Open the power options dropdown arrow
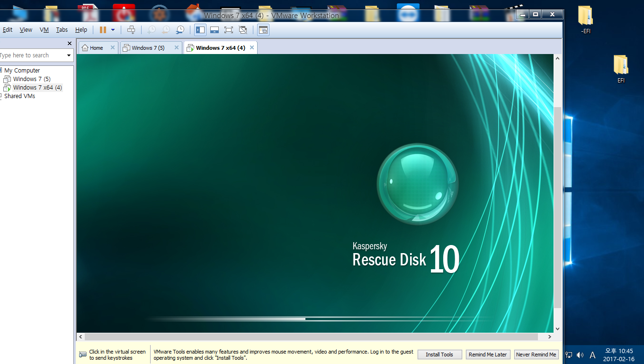 pyautogui.click(x=113, y=30)
